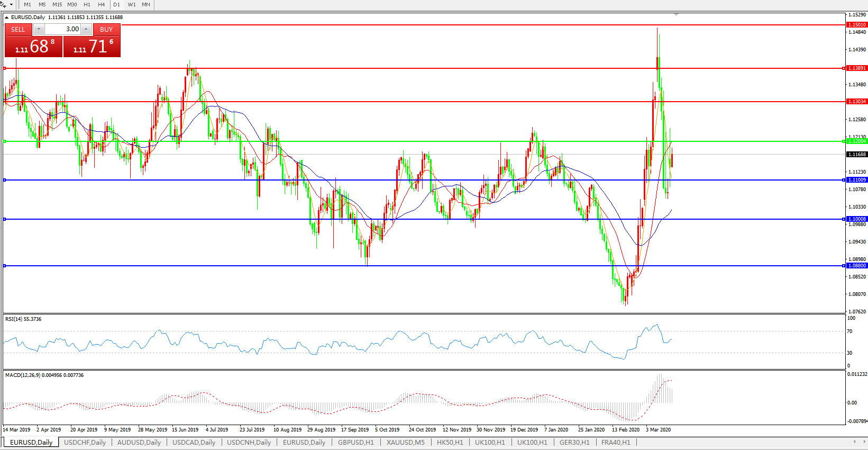Select the red 1.15010 price level label
The width and height of the screenshot is (868, 450).
tap(857, 25)
